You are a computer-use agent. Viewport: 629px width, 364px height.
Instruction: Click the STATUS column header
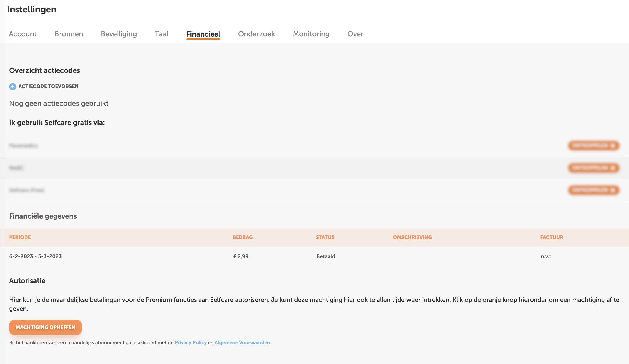click(x=325, y=237)
